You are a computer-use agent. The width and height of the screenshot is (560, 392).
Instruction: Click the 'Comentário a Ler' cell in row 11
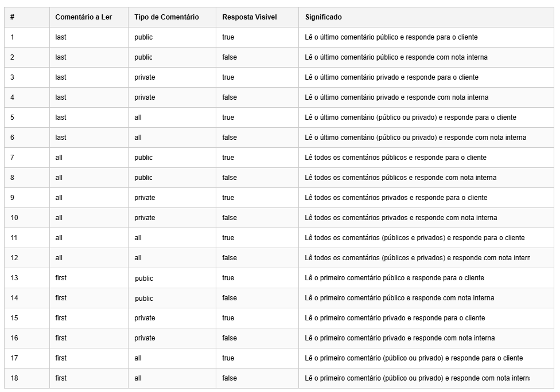coord(59,238)
